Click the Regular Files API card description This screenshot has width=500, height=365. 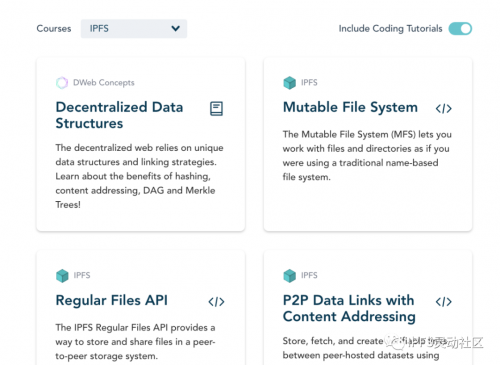(x=135, y=342)
